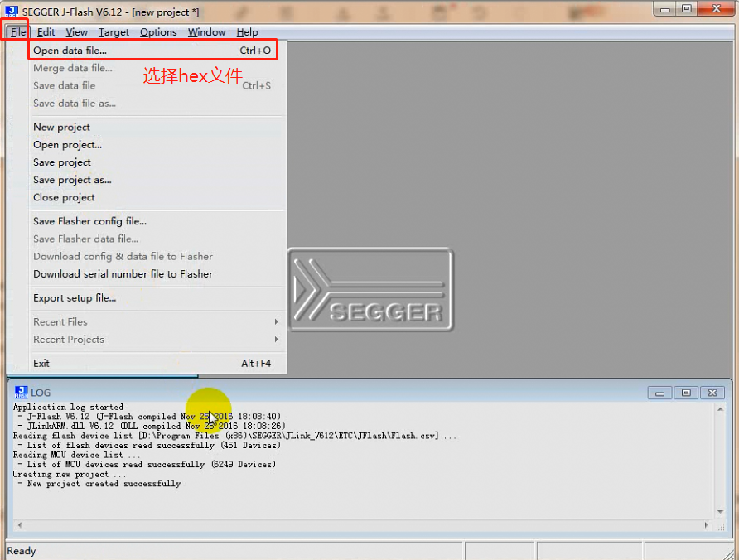
Task: Click 'Application log started' log line
Action: [x=68, y=407]
